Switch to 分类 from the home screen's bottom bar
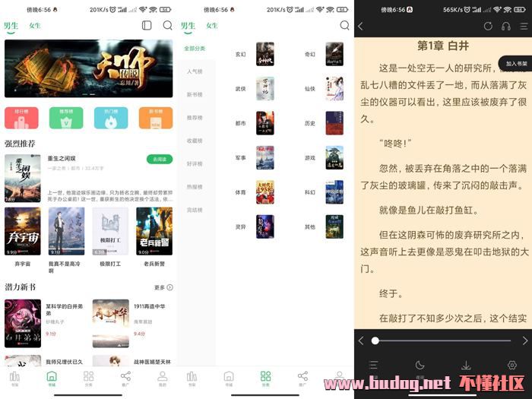 click(x=89, y=378)
